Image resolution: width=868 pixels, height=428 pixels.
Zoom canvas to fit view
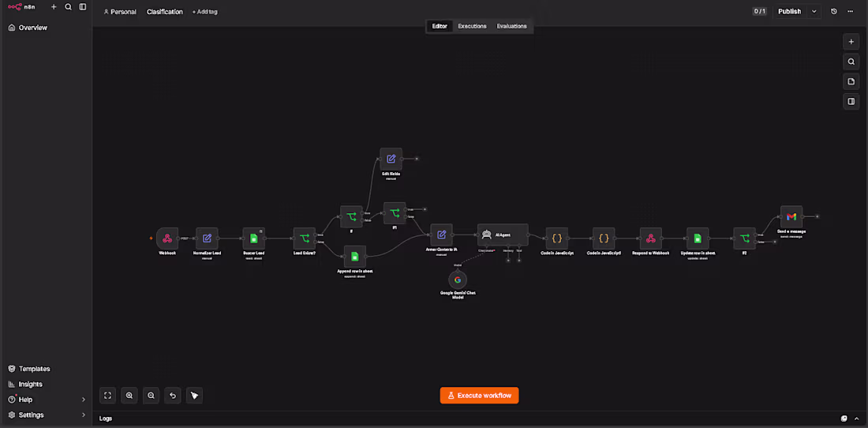[x=108, y=396]
